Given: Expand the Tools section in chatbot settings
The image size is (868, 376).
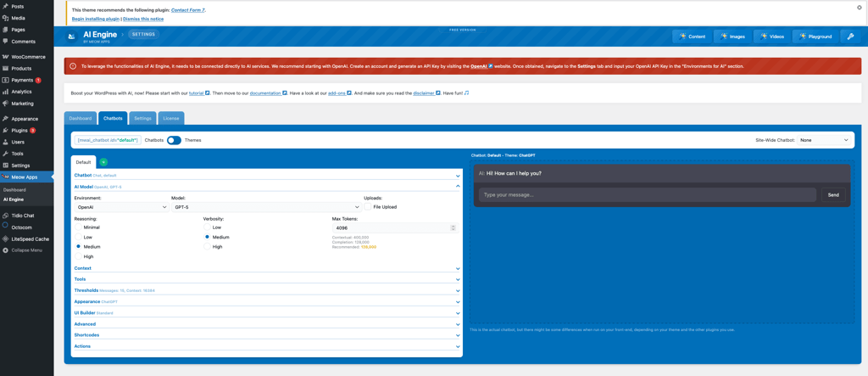Looking at the screenshot, I should pyautogui.click(x=267, y=279).
